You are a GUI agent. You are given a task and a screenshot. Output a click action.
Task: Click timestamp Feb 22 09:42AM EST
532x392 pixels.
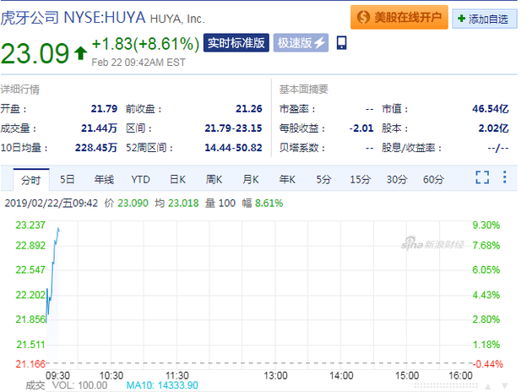138,63
